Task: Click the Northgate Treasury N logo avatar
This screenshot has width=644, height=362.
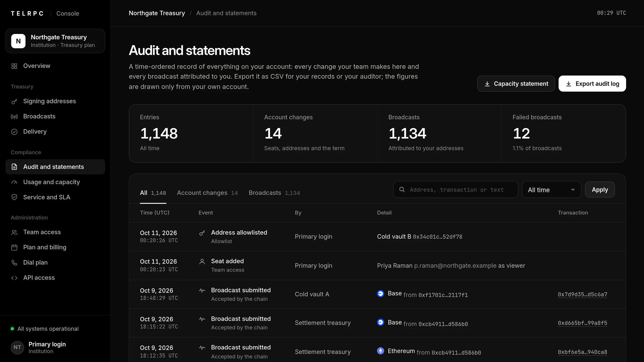Action: click(x=18, y=41)
